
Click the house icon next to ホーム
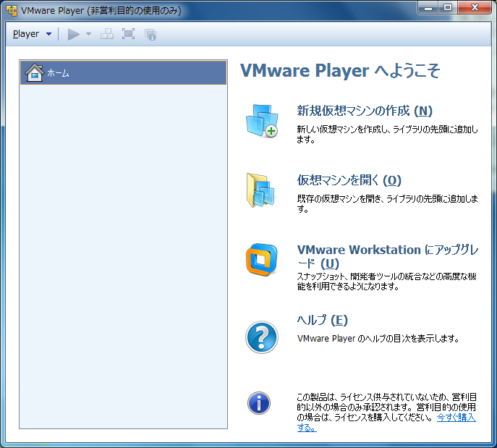tap(33, 72)
